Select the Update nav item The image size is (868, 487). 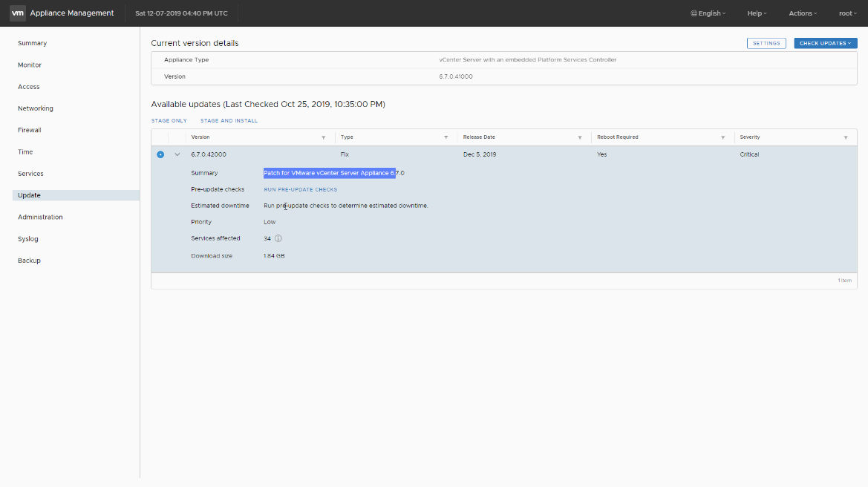[x=76, y=195]
